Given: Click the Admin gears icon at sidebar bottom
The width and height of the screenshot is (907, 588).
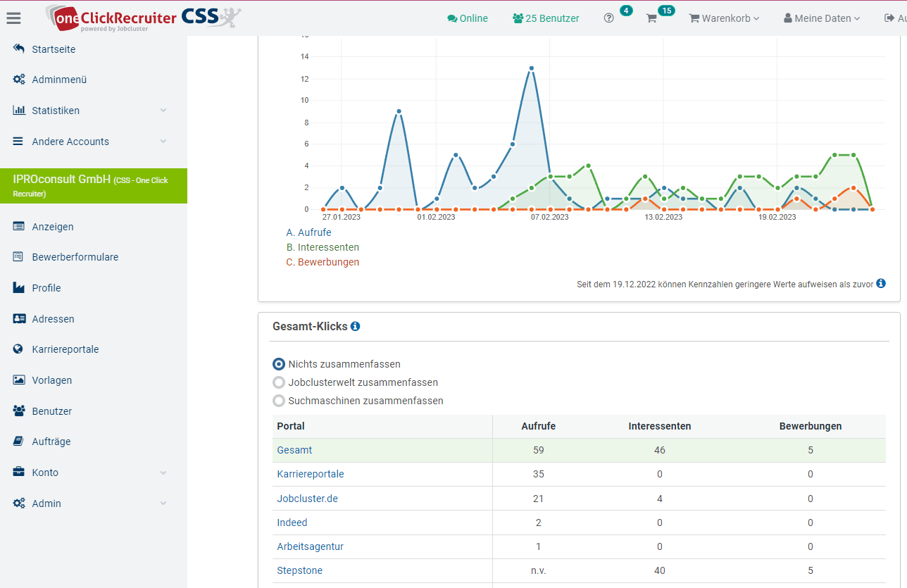Looking at the screenshot, I should pos(19,503).
